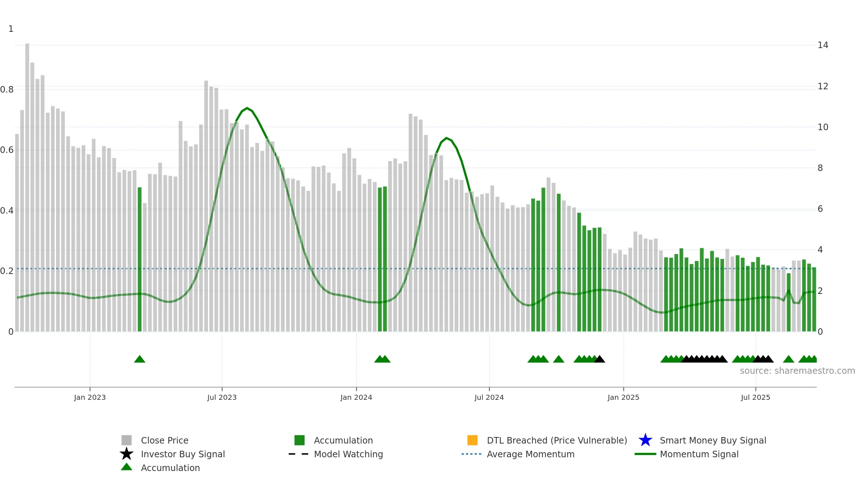Click the Model Watching dashed line icon
The width and height of the screenshot is (868, 488).
[x=298, y=454]
